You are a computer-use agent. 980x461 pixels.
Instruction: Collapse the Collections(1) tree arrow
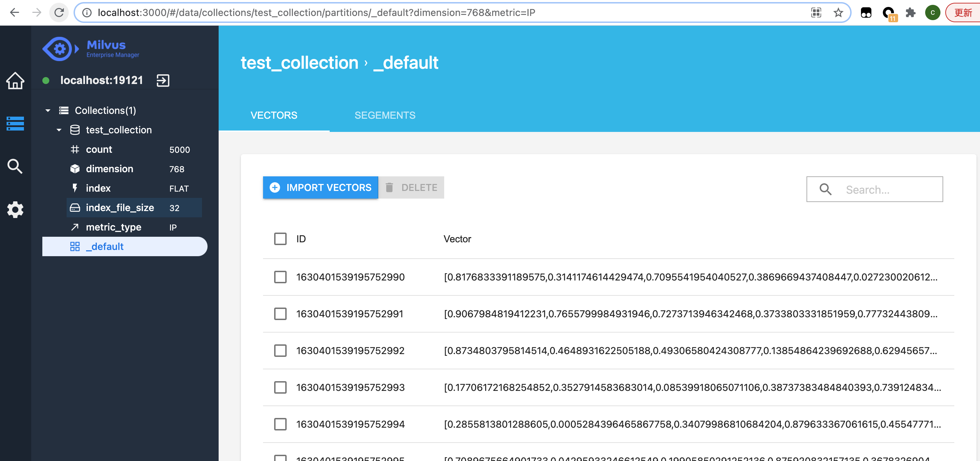pyautogui.click(x=48, y=111)
